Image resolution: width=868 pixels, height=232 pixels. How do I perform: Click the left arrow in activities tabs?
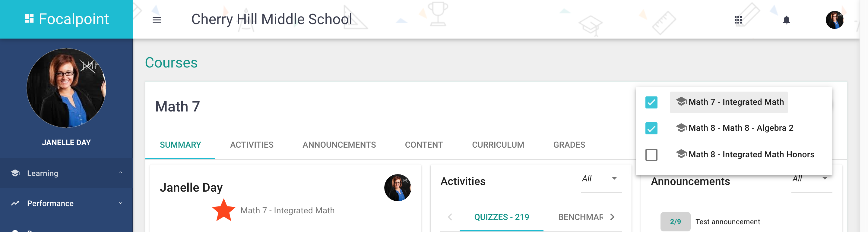click(x=450, y=217)
